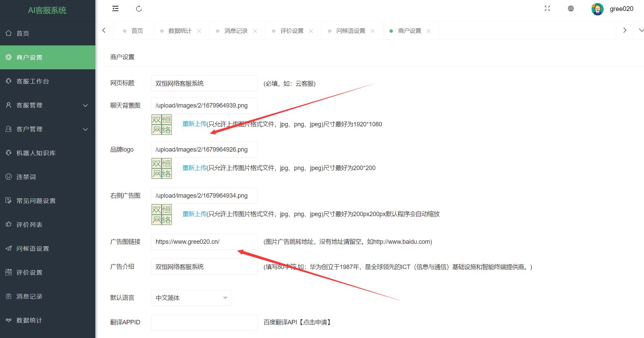Open 评价列表 in the sidebar
The image size is (644, 338).
coord(47,225)
